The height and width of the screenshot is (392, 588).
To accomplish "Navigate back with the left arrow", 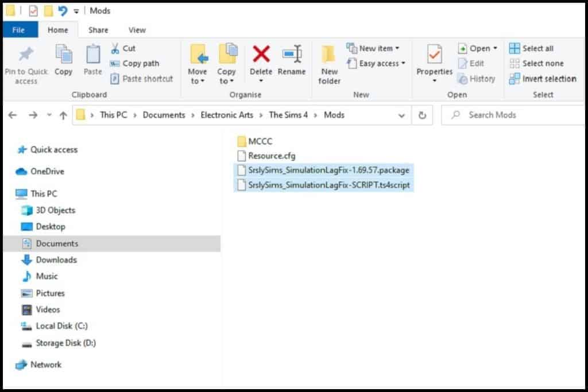I will tap(13, 115).
